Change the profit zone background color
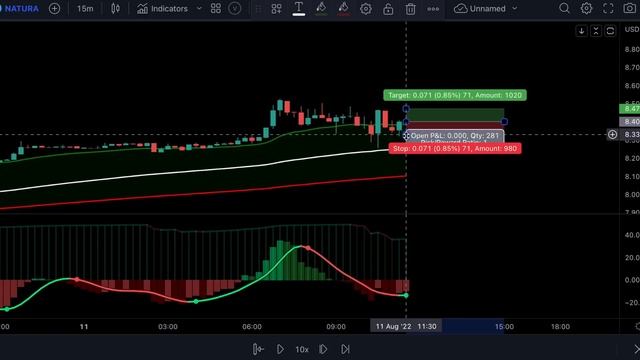The width and height of the screenshot is (640, 360). click(x=321, y=9)
